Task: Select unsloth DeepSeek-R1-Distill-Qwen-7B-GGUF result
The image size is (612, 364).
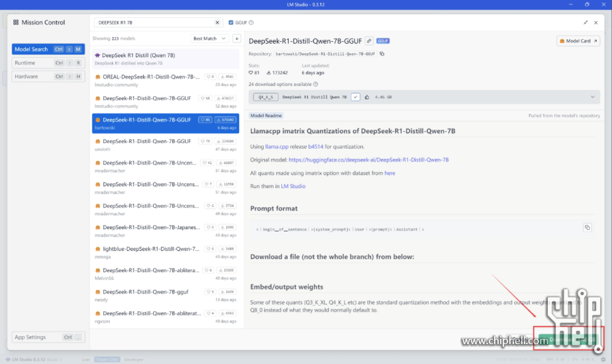Action: pyautogui.click(x=166, y=145)
